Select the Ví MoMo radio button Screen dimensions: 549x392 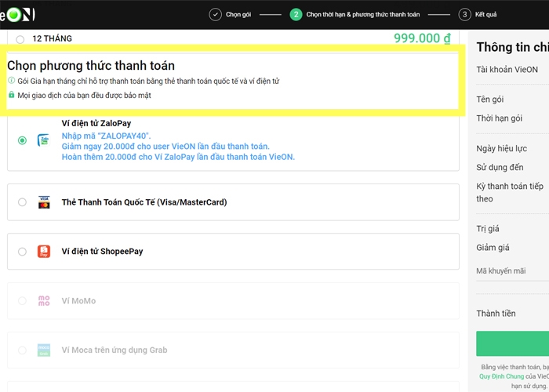[22, 300]
